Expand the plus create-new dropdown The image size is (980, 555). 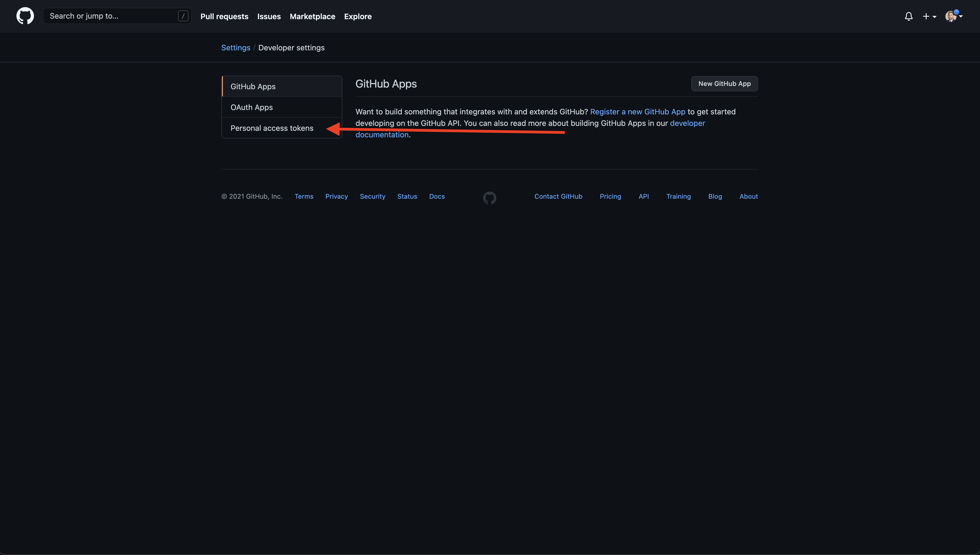click(x=929, y=16)
